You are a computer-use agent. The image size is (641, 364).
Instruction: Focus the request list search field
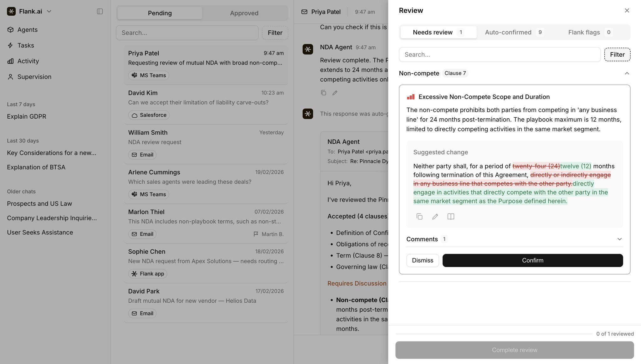[187, 33]
